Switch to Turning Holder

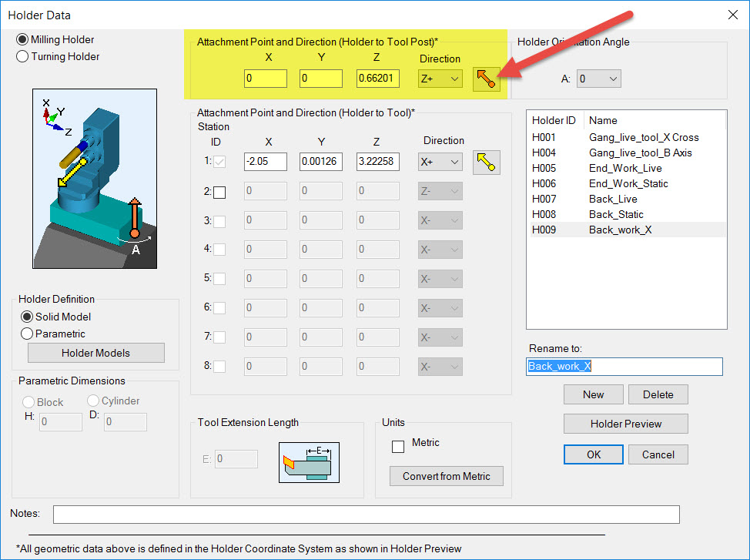click(22, 55)
